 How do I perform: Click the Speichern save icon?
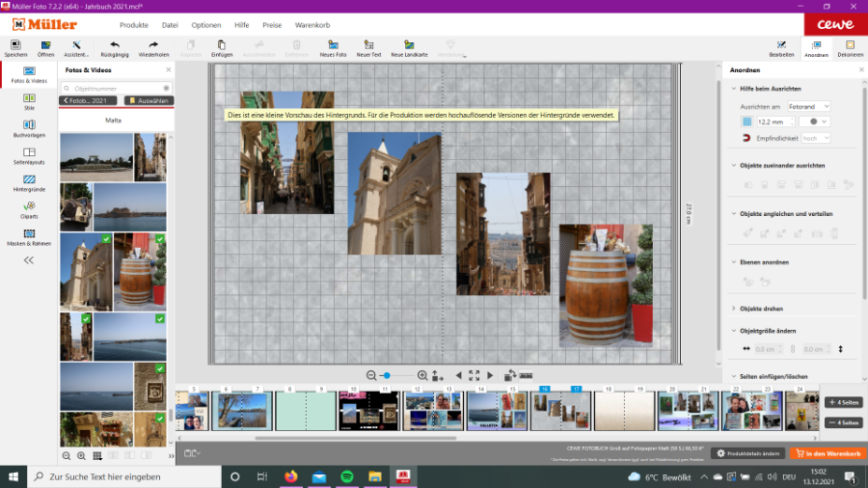pyautogui.click(x=15, y=44)
